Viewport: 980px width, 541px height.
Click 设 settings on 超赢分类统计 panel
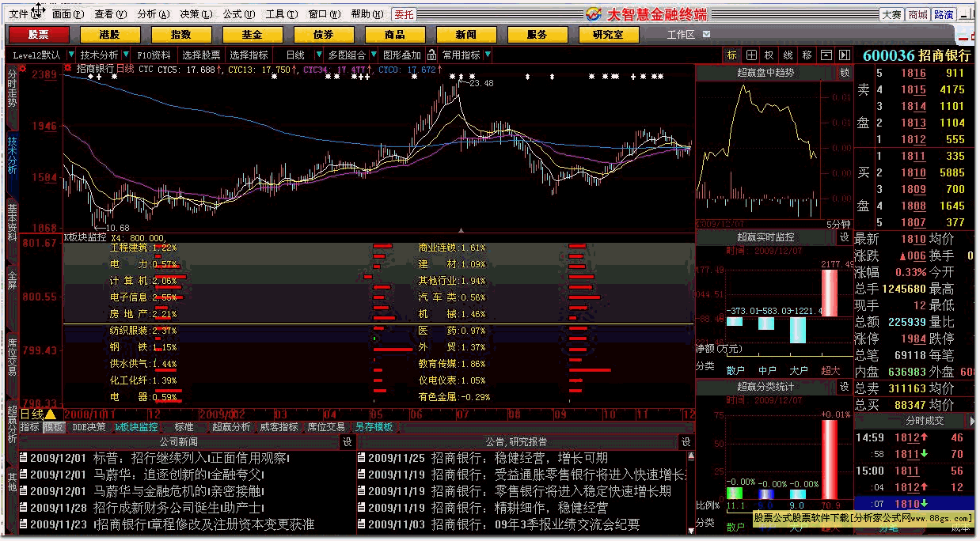tap(845, 387)
